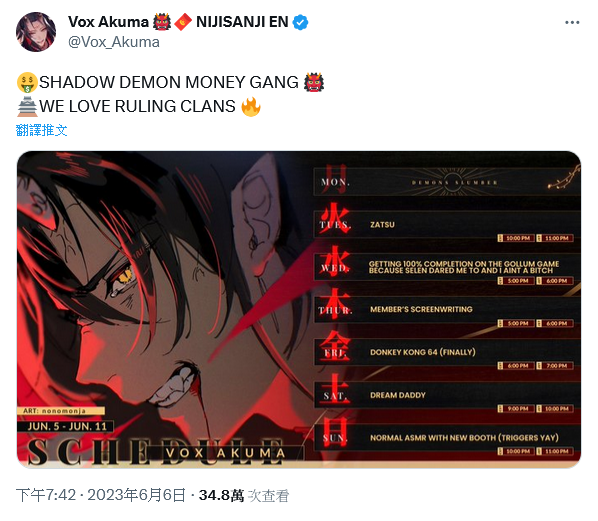Click the ZATSU Tuesday schedule row
Viewport: 598px width, 521px height.
[x=447, y=225]
